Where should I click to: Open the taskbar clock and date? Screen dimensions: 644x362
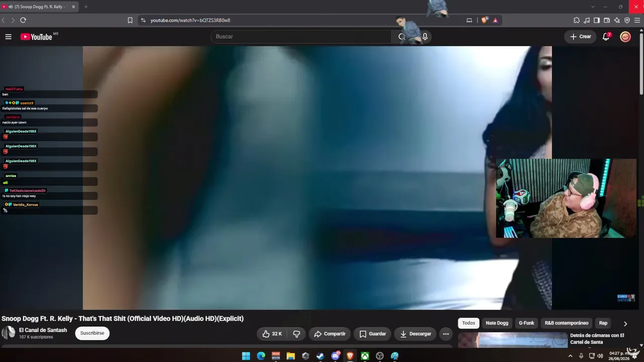coord(619,356)
